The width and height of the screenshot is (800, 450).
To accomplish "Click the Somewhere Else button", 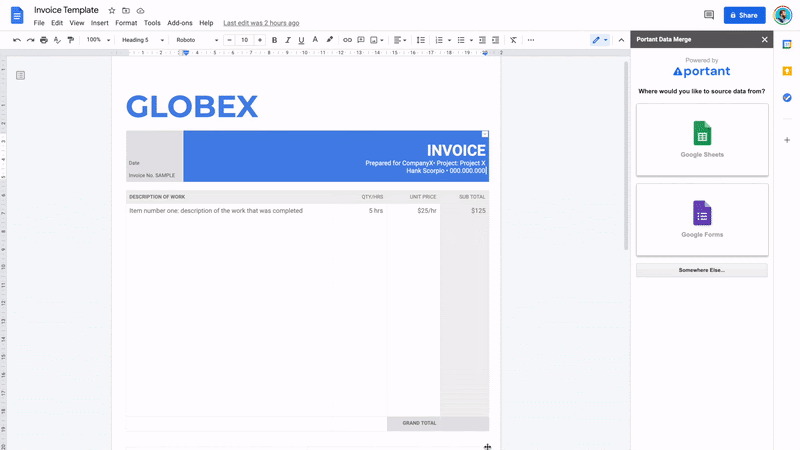I will (x=702, y=270).
